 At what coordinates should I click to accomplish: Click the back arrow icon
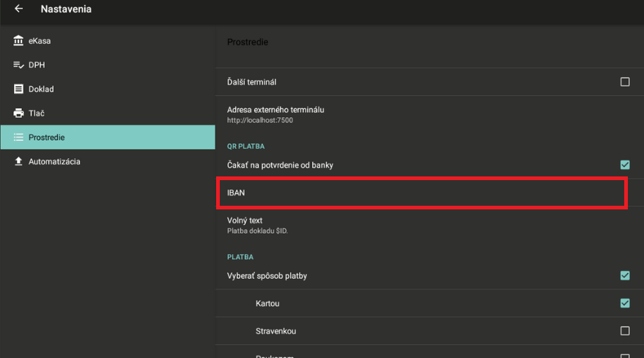18,10
